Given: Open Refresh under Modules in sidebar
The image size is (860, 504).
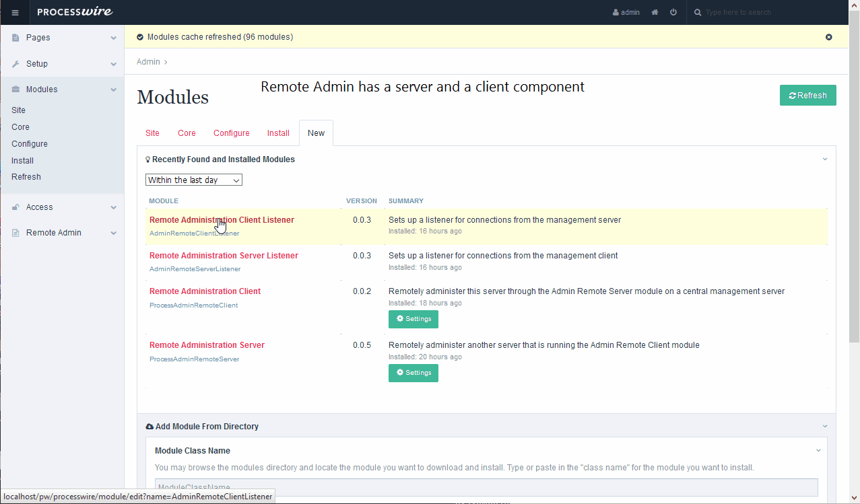Looking at the screenshot, I should [x=26, y=177].
